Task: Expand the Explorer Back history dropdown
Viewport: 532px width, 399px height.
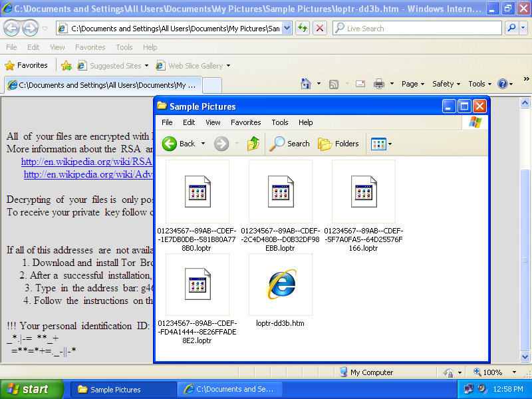Action: [x=203, y=144]
